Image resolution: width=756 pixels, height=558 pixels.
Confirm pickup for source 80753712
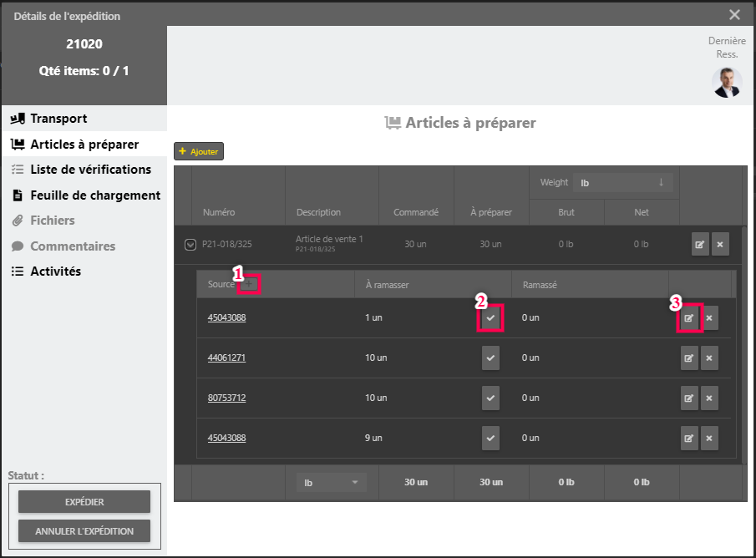490,398
